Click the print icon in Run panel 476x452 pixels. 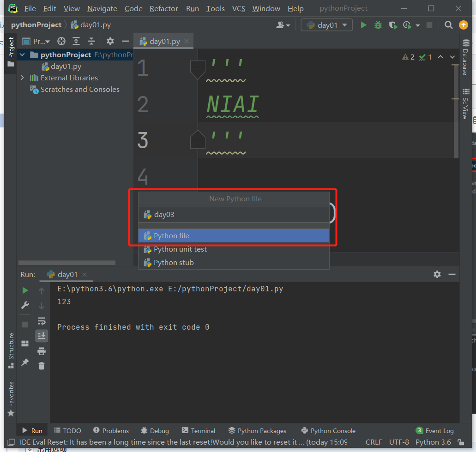point(42,351)
